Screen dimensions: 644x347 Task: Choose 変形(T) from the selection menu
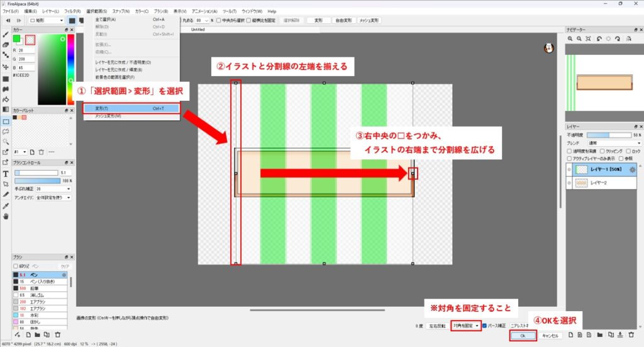(x=131, y=108)
